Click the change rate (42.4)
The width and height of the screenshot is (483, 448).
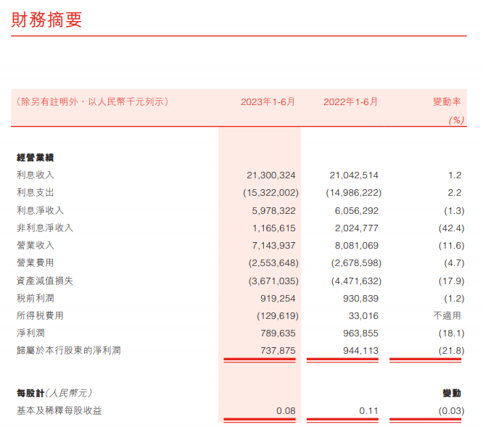click(451, 228)
